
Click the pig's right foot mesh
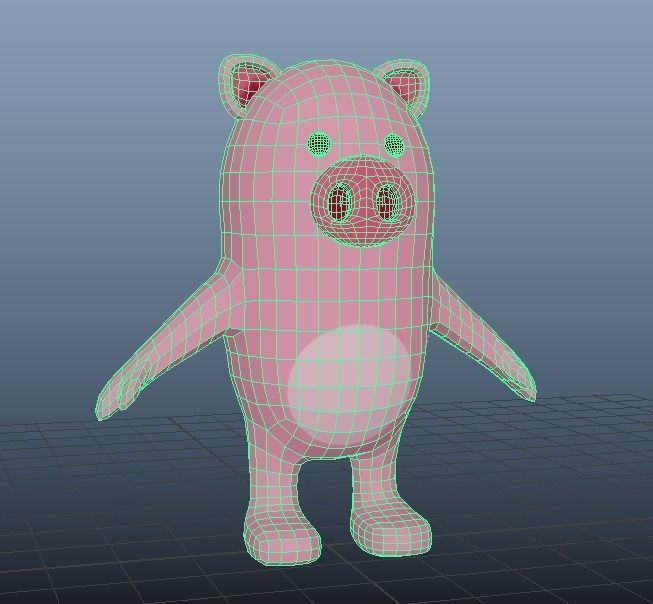[389, 531]
